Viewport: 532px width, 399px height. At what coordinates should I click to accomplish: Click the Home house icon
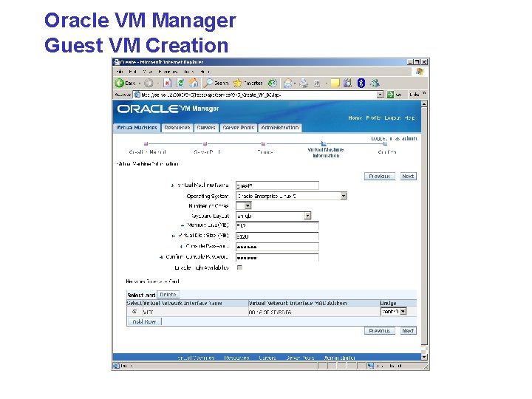tap(194, 83)
